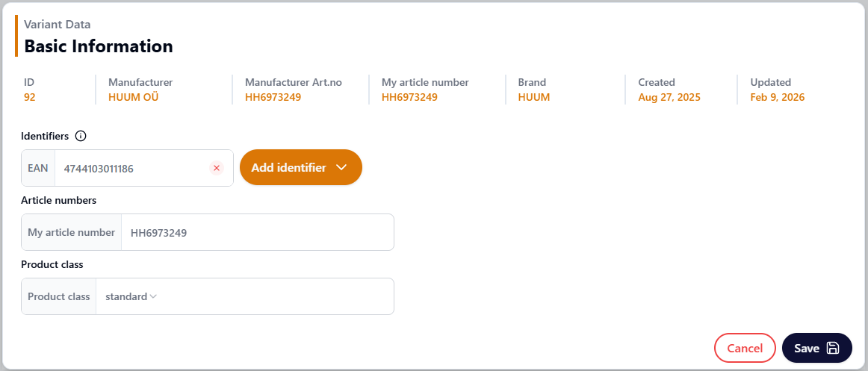This screenshot has height=371, width=868.
Task: Focus the EAN field containing 4744103011186
Action: coord(131,169)
